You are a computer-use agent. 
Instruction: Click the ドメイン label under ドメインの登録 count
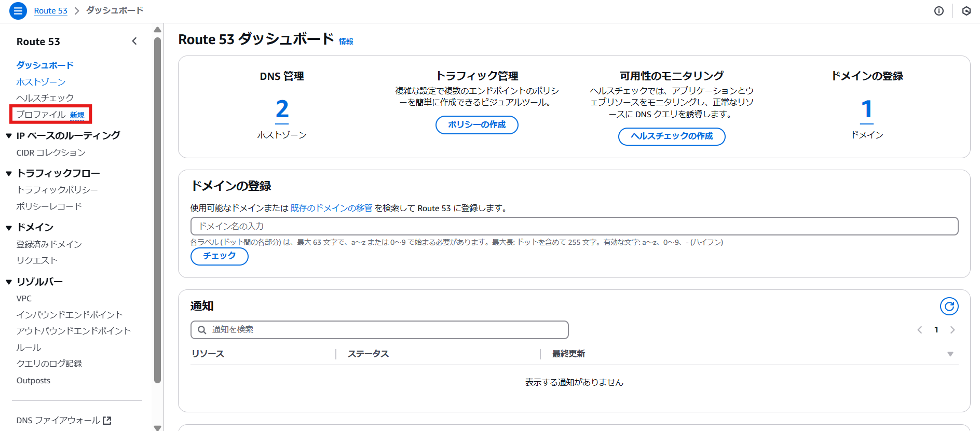coord(867,135)
